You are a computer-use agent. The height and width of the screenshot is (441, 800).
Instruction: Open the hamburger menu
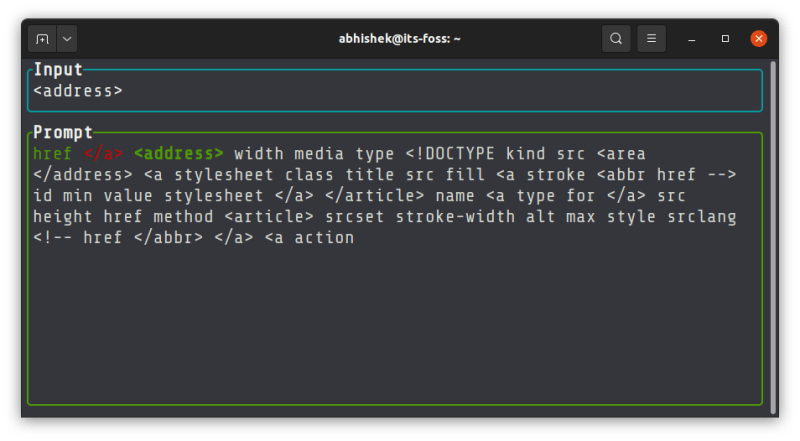pos(651,39)
